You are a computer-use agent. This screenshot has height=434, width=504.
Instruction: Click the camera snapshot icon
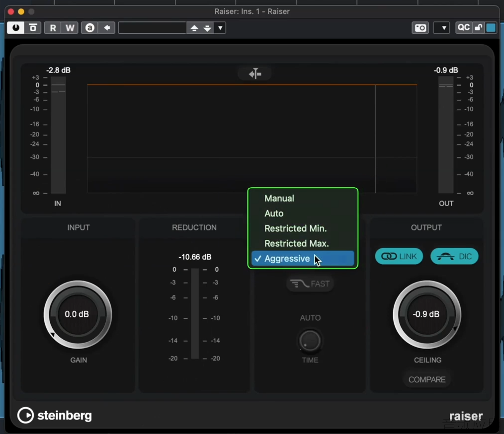pyautogui.click(x=420, y=28)
